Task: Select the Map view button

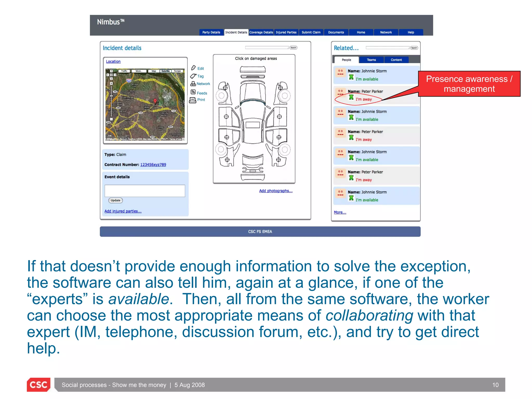Action: [154, 71]
